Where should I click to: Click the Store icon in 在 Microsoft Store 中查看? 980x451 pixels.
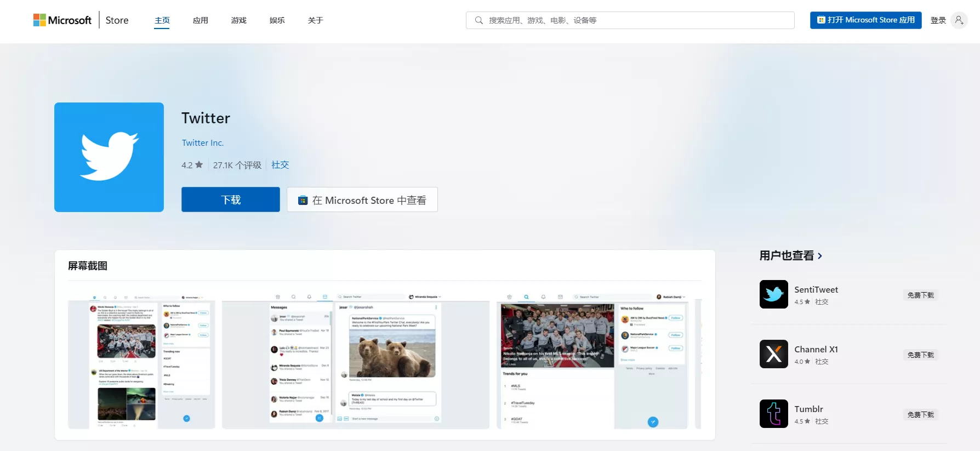coord(303,200)
